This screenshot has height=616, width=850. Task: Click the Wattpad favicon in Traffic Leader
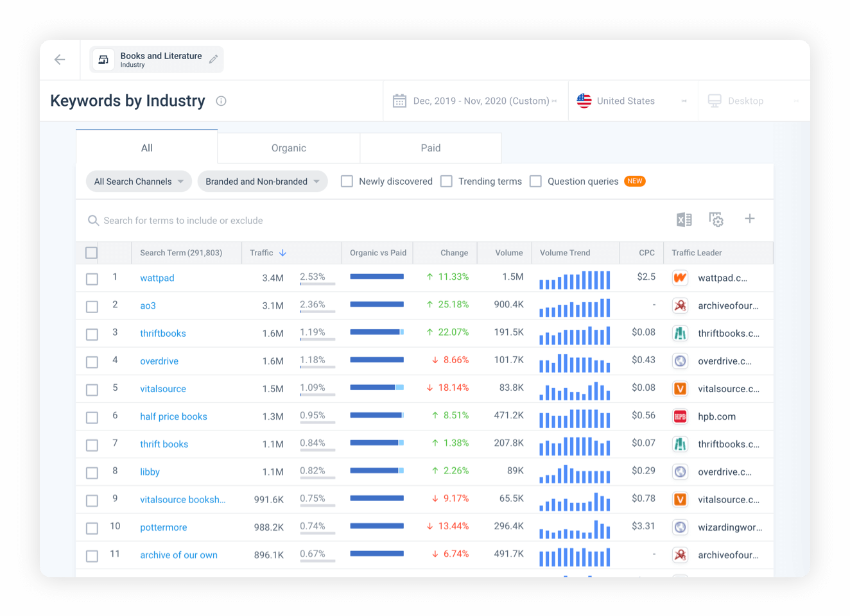coord(680,278)
